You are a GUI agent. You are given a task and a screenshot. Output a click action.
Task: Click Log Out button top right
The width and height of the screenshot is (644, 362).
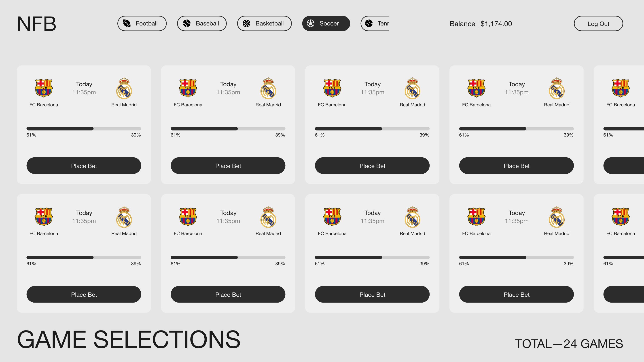[597, 23]
